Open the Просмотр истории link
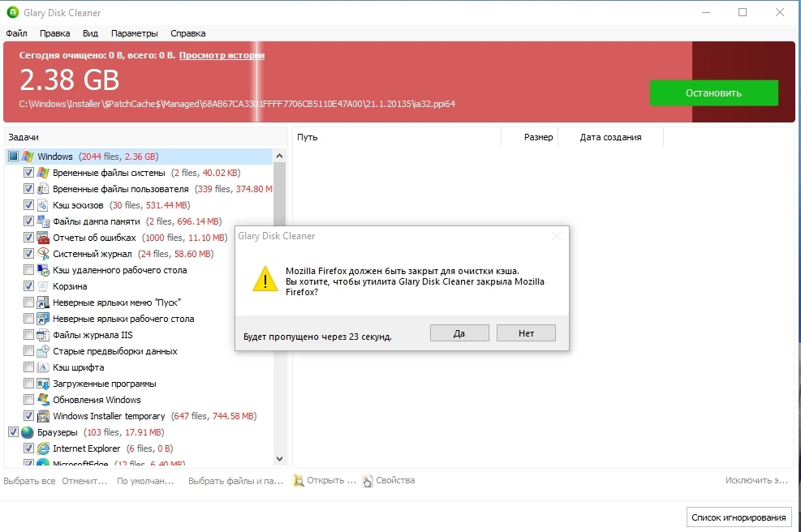This screenshot has height=532, width=801. 222,55
